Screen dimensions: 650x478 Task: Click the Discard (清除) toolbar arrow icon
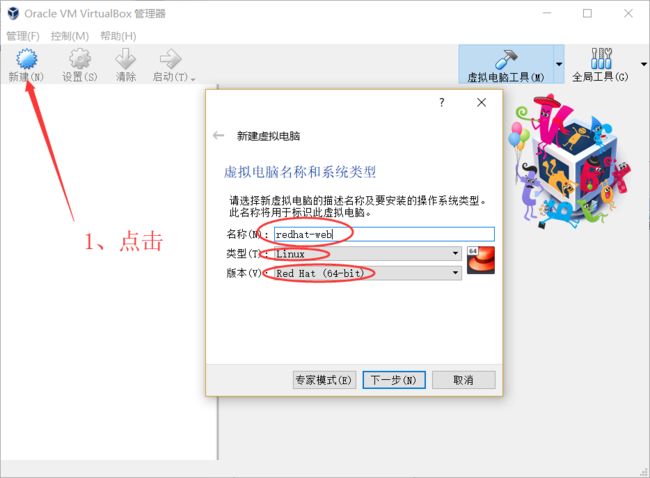(x=126, y=58)
